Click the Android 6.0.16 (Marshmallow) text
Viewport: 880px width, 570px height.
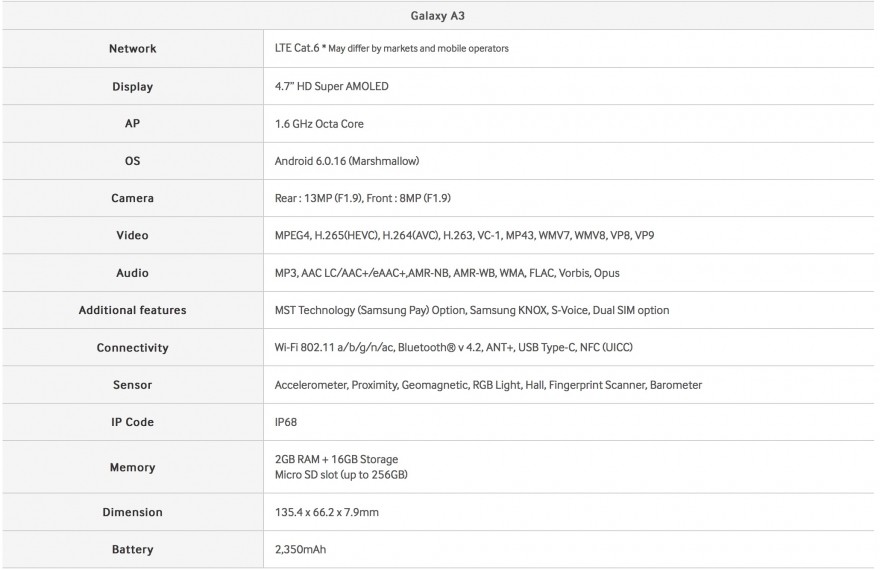pyautogui.click(x=346, y=161)
